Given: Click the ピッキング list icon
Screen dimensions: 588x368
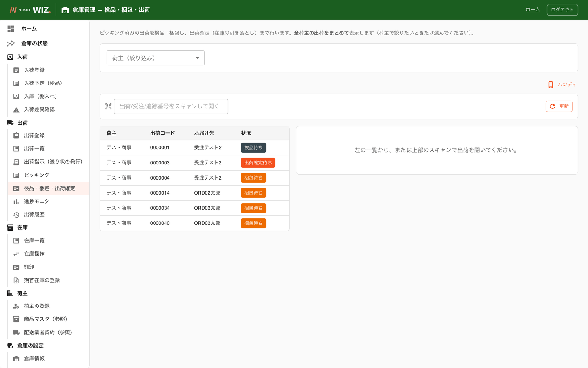Looking at the screenshot, I should coord(16,175).
